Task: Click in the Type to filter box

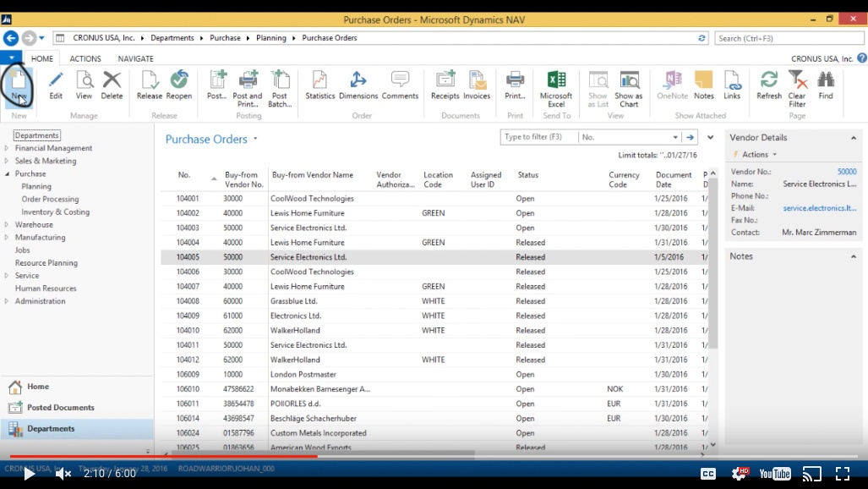Action: coord(538,137)
